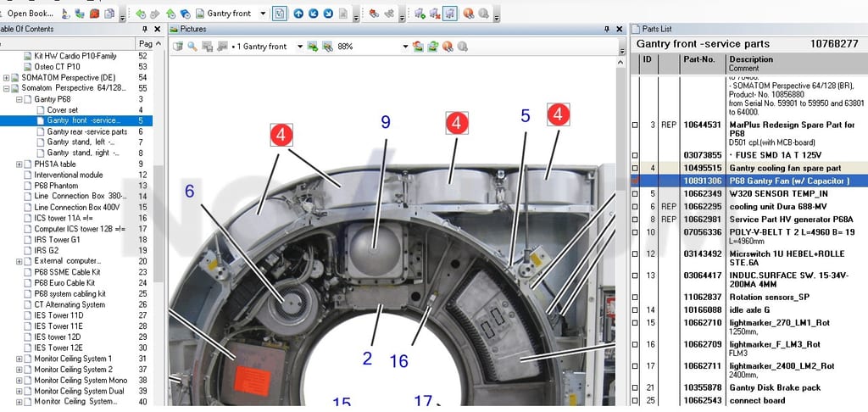Expand the PHS1A table tree node

click(x=19, y=164)
